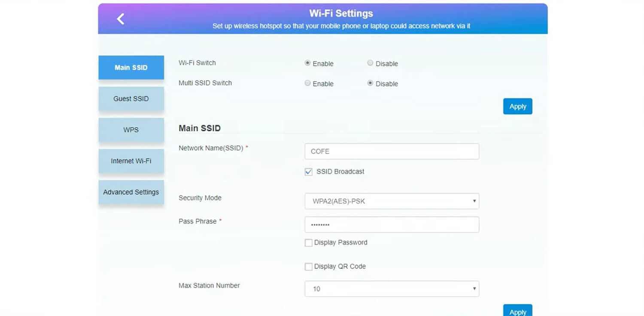Image resolution: width=644 pixels, height=316 pixels.
Task: Open the Main SSID tab
Action: pos(131,67)
